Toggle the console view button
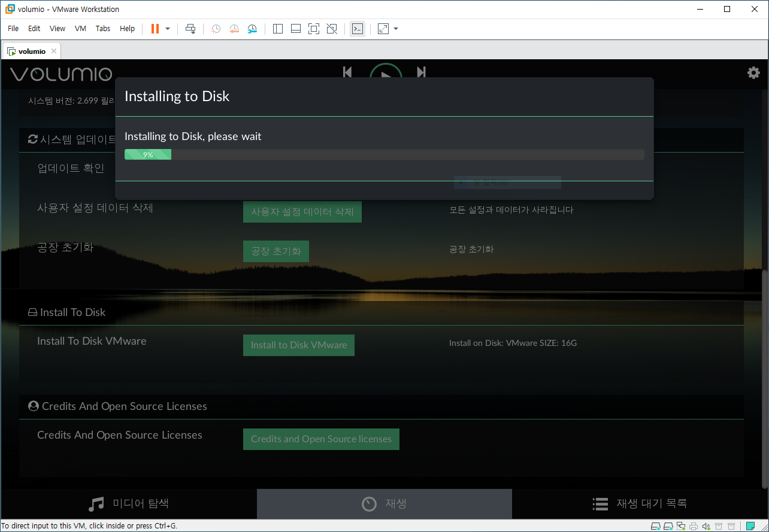Viewport: 769px width, 532px height. point(358,29)
